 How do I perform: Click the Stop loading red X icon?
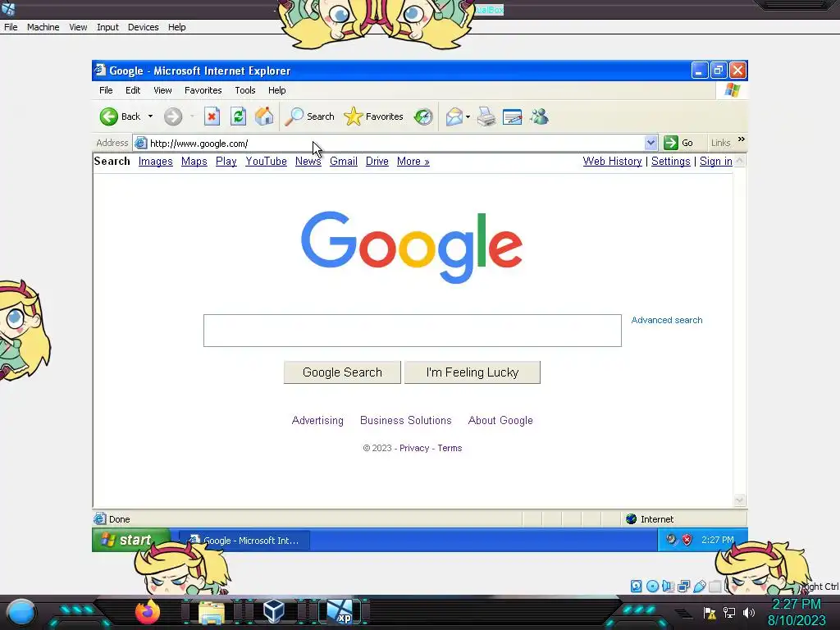pyautogui.click(x=212, y=116)
